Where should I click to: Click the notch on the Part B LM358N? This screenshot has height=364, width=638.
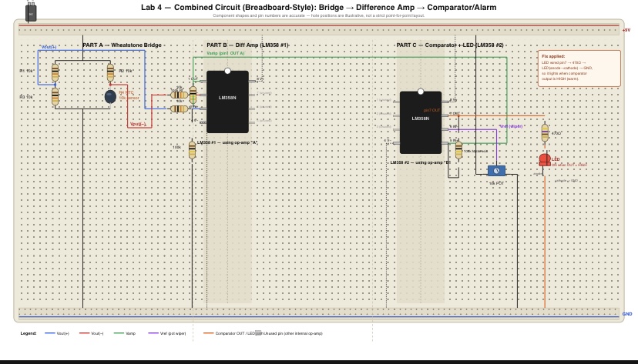point(227,71)
